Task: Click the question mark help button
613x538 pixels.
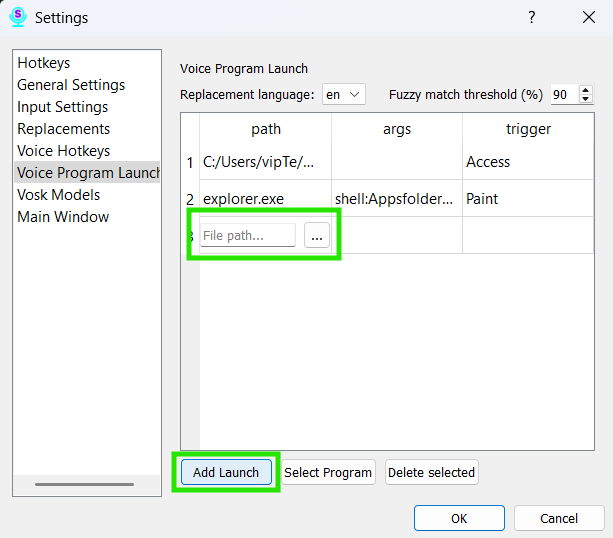Action: 531,17
